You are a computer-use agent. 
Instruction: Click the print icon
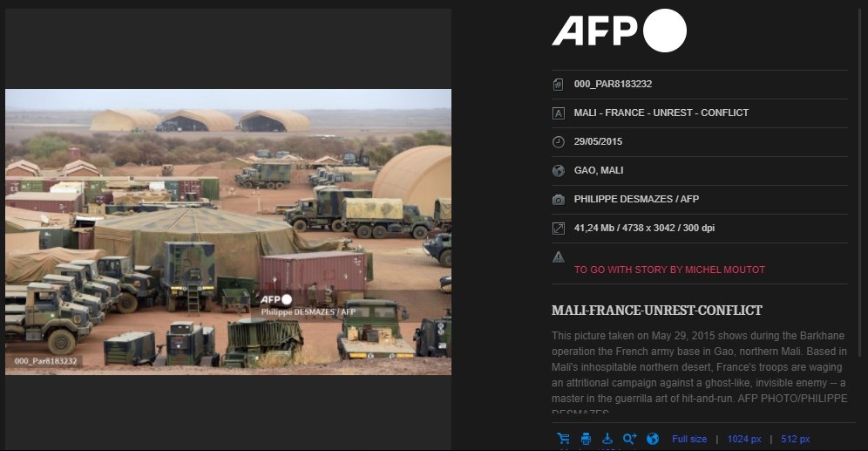click(586, 439)
